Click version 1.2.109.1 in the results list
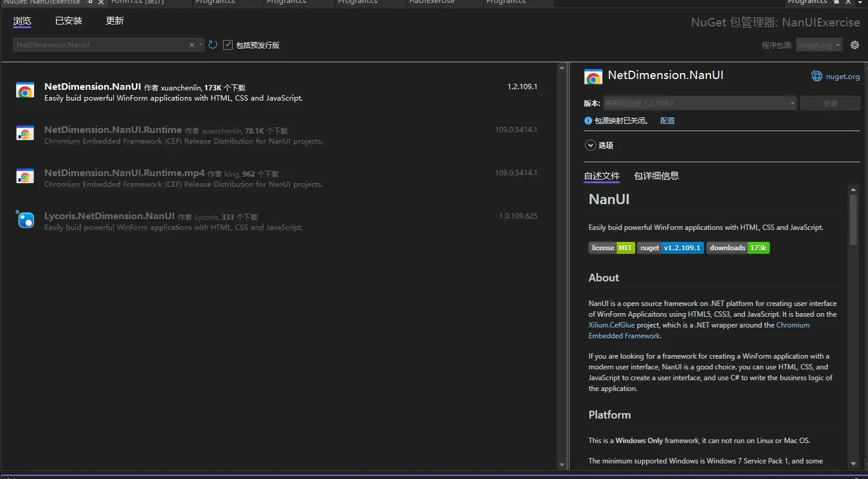Image resolution: width=868 pixels, height=479 pixels. pos(522,87)
